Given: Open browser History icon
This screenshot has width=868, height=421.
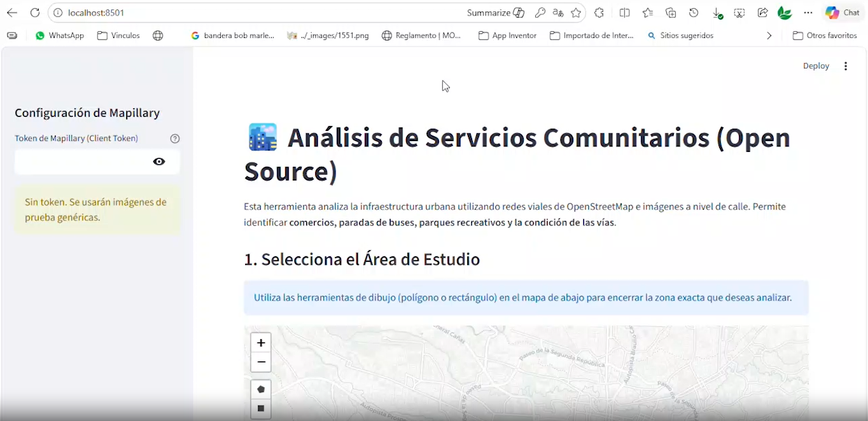Looking at the screenshot, I should click(693, 12).
